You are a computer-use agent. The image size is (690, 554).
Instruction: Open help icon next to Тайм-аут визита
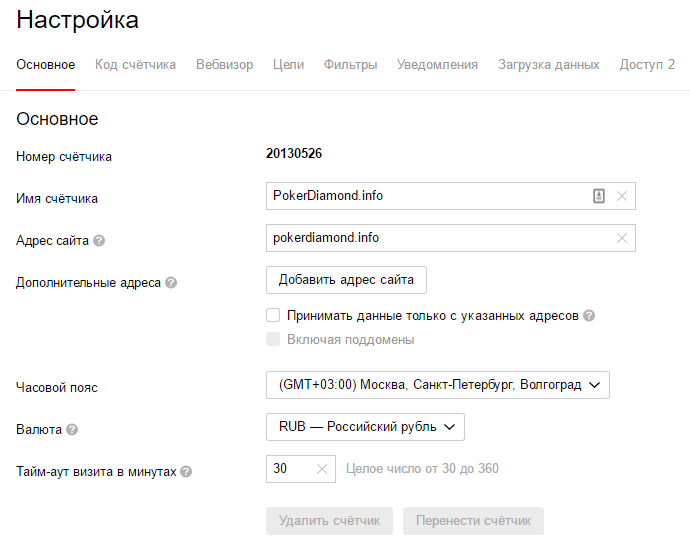click(x=186, y=472)
